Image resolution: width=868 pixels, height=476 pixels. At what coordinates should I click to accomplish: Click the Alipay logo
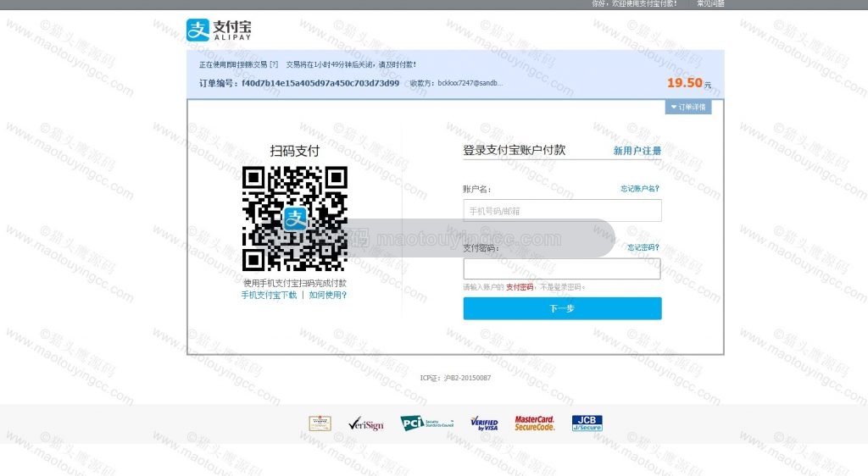tap(219, 30)
